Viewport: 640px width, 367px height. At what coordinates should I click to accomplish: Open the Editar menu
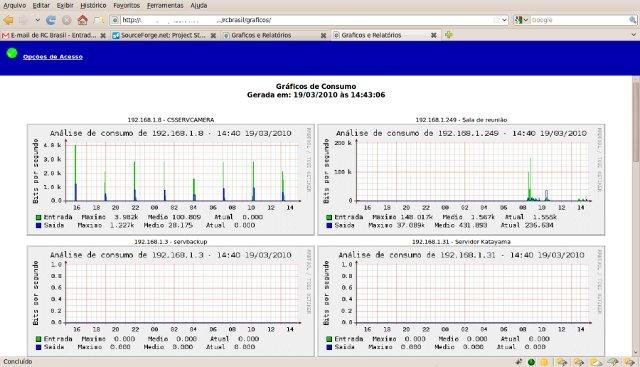pyautogui.click(x=41, y=5)
